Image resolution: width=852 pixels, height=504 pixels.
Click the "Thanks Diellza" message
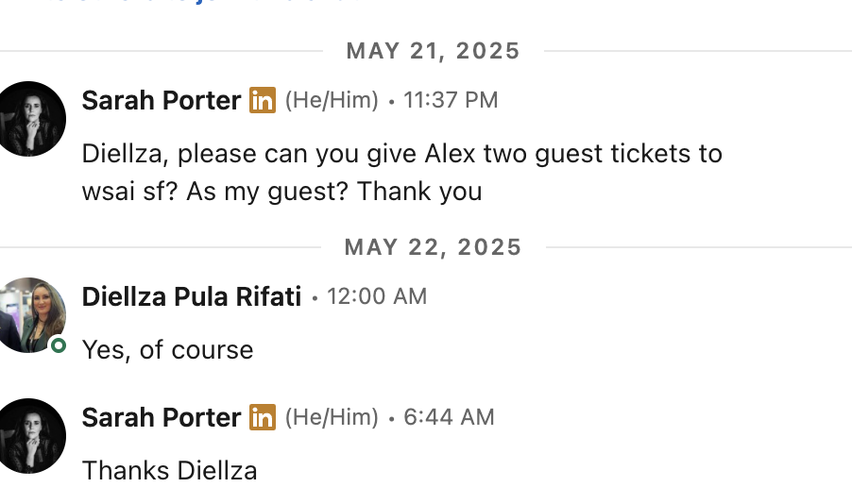tap(170, 470)
